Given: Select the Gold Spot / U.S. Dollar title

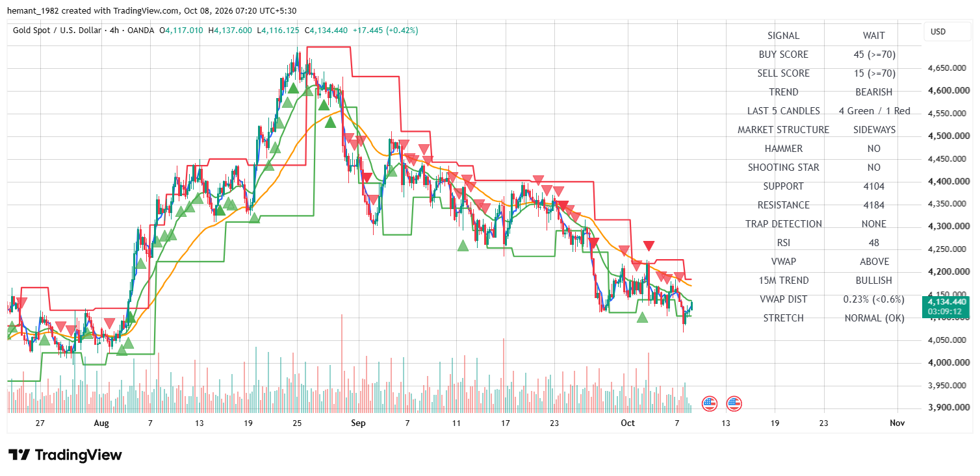Looking at the screenshot, I should (57, 31).
